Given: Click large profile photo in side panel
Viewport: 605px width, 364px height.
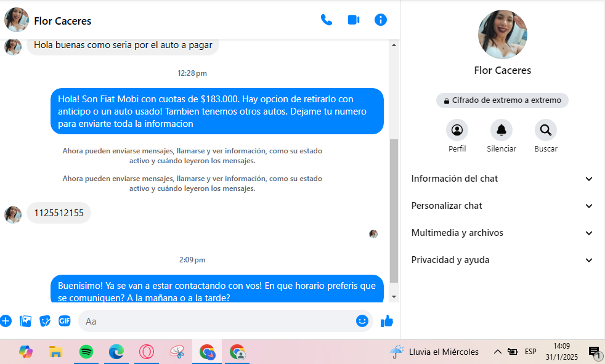Looking at the screenshot, I should point(502,34).
